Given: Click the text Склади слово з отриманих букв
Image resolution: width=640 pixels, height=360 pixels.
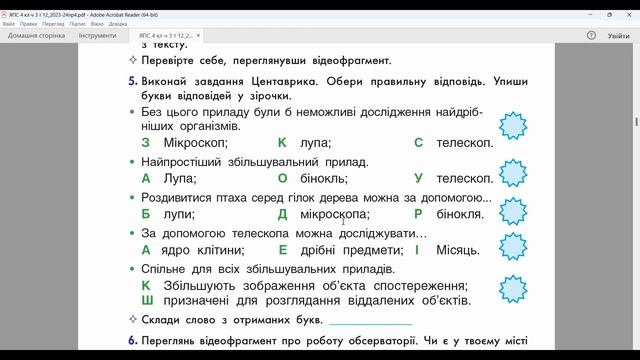Looking at the screenshot, I should click(232, 320).
